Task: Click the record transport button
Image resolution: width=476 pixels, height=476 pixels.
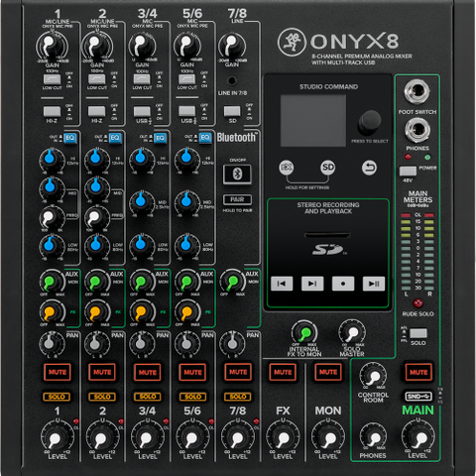Action: coord(343,284)
